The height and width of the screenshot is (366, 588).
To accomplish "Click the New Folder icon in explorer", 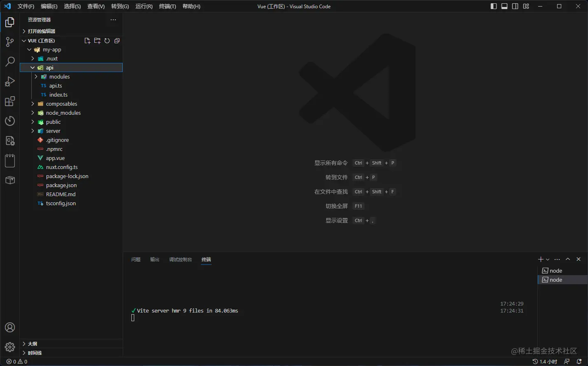I will [97, 41].
